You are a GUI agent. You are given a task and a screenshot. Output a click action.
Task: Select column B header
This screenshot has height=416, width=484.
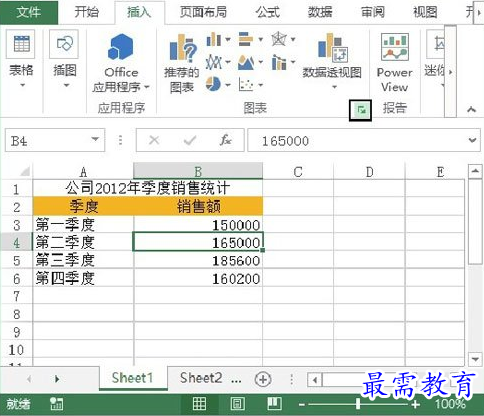pyautogui.click(x=198, y=171)
